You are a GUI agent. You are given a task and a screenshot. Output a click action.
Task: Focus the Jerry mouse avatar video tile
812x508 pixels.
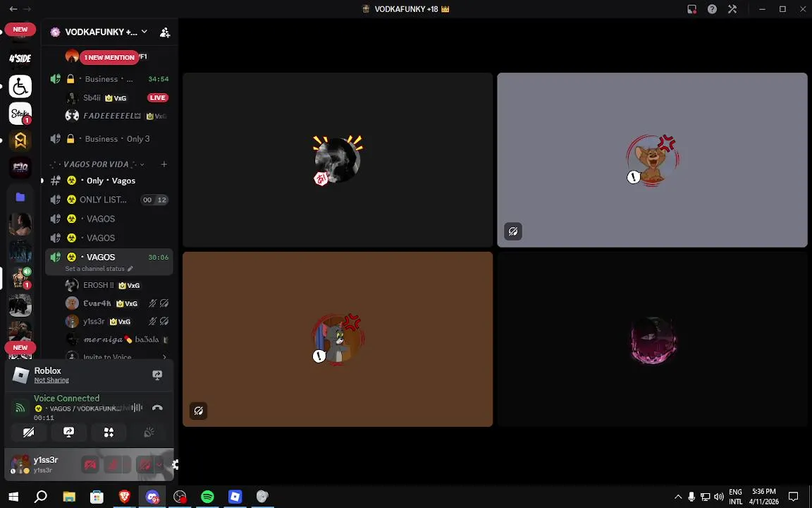coord(652,159)
